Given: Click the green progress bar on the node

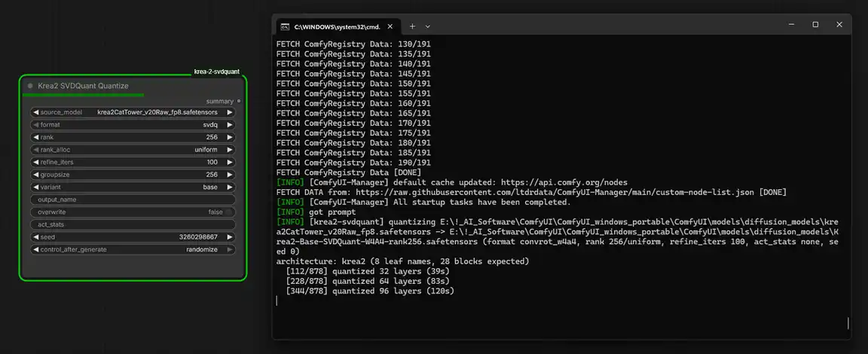Looking at the screenshot, I should click(x=83, y=95).
